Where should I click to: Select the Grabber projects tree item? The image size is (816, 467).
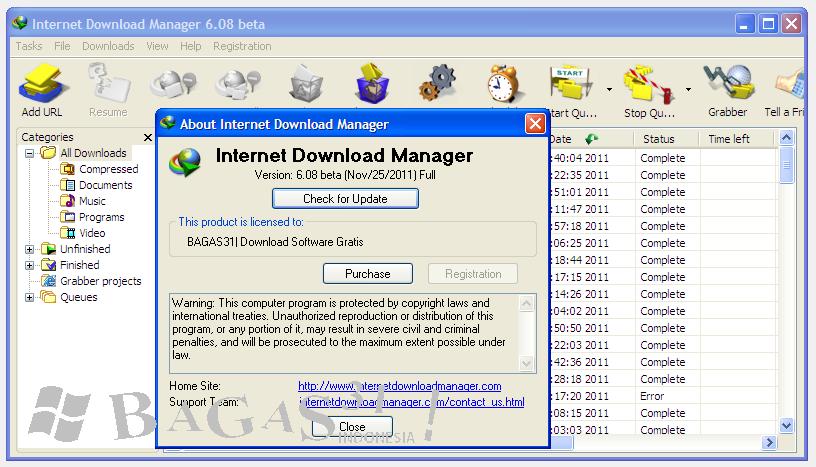point(91,281)
